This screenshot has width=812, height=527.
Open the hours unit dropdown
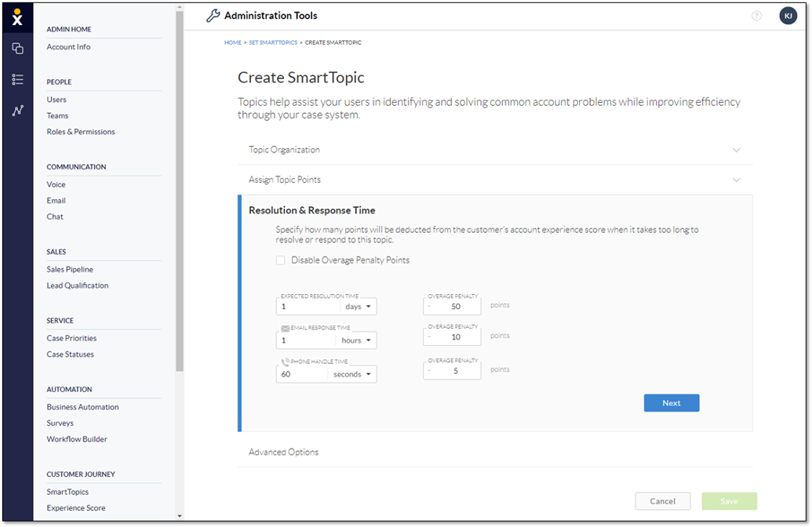click(357, 340)
